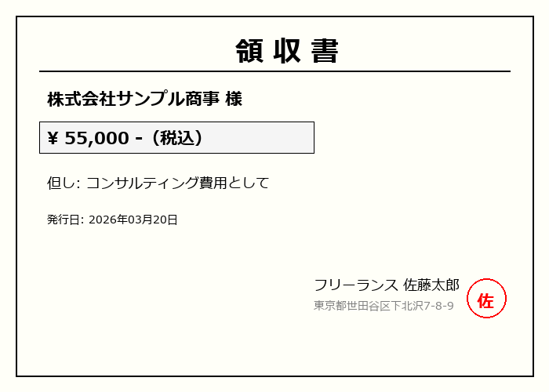Click the 様 honorific after the company name
Image resolution: width=549 pixels, height=392 pixels.
(x=234, y=100)
